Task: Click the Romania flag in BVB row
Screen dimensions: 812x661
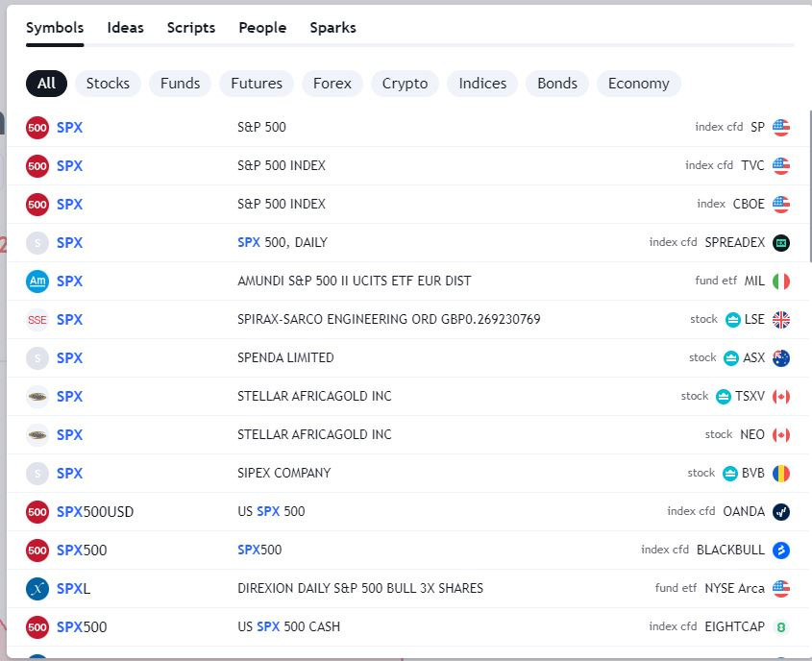Action: (781, 473)
